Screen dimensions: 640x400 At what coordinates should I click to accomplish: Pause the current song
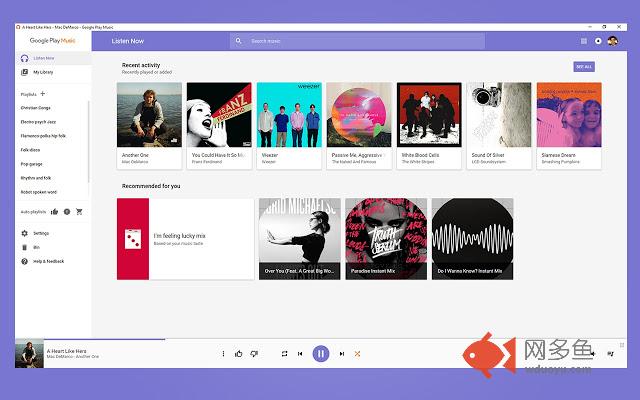point(321,353)
